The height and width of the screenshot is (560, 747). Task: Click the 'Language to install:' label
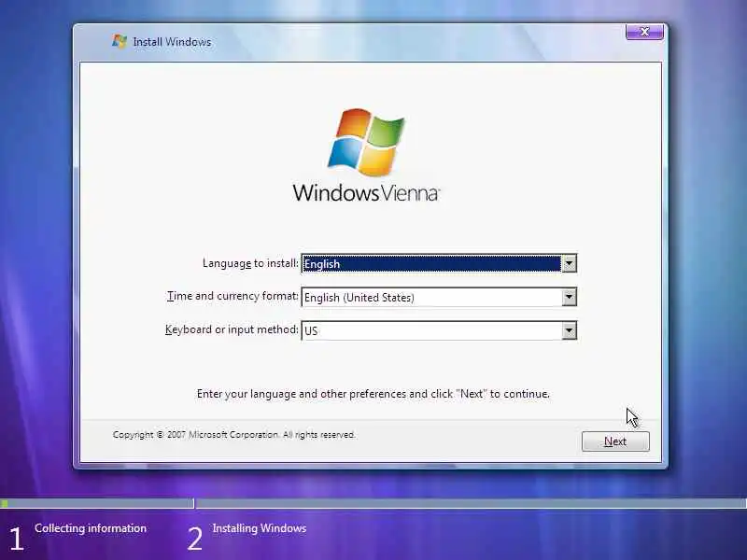(x=250, y=263)
